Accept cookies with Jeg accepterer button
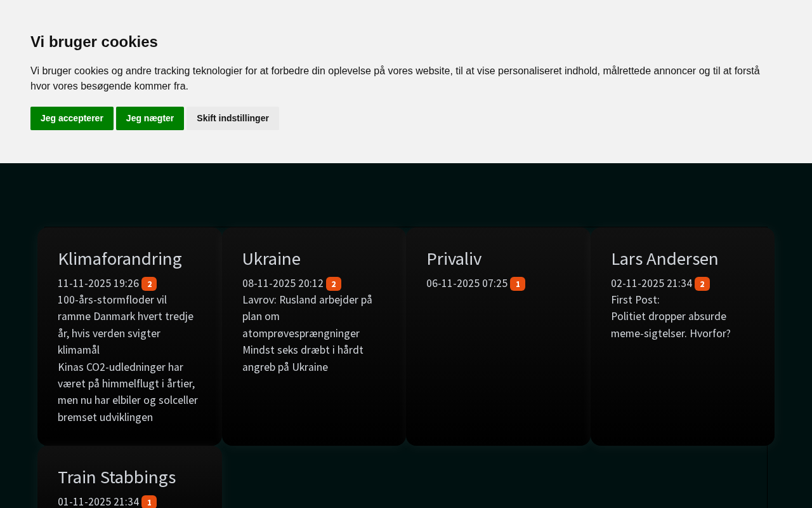812x508 pixels. click(x=72, y=118)
